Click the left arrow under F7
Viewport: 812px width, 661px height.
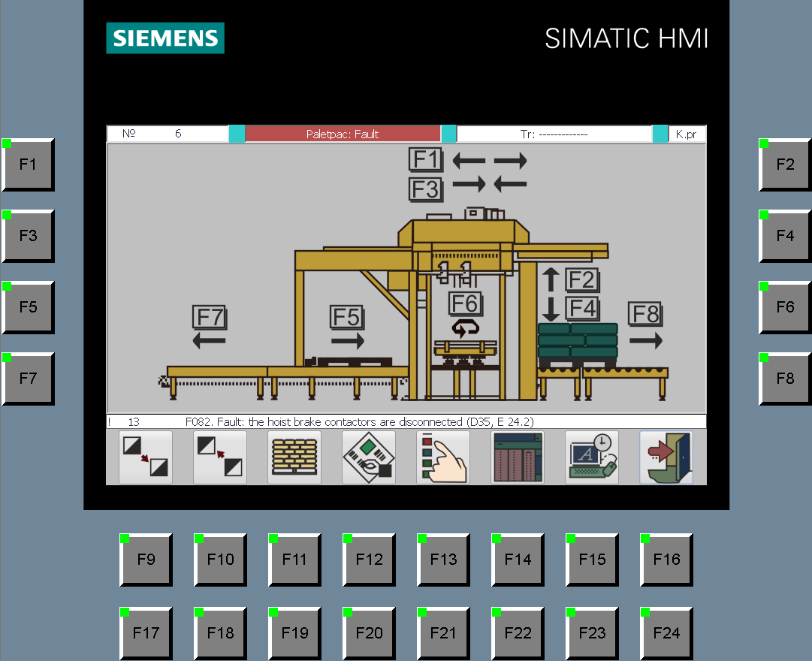pyautogui.click(x=210, y=341)
